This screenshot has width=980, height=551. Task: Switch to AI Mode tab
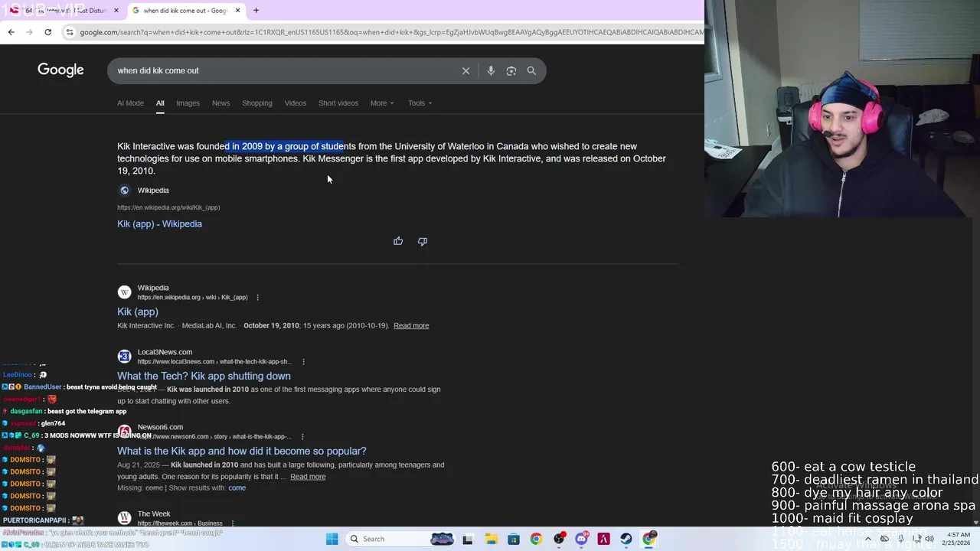pyautogui.click(x=130, y=103)
